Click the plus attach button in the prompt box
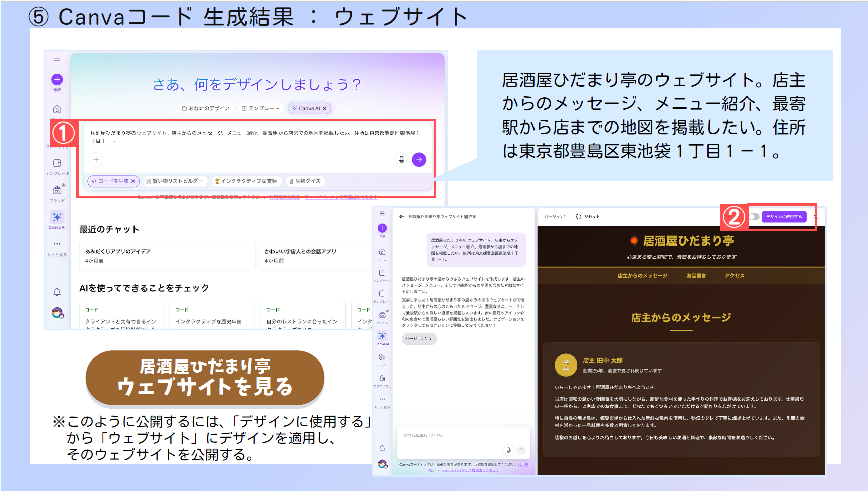868x491 pixels. [x=96, y=160]
